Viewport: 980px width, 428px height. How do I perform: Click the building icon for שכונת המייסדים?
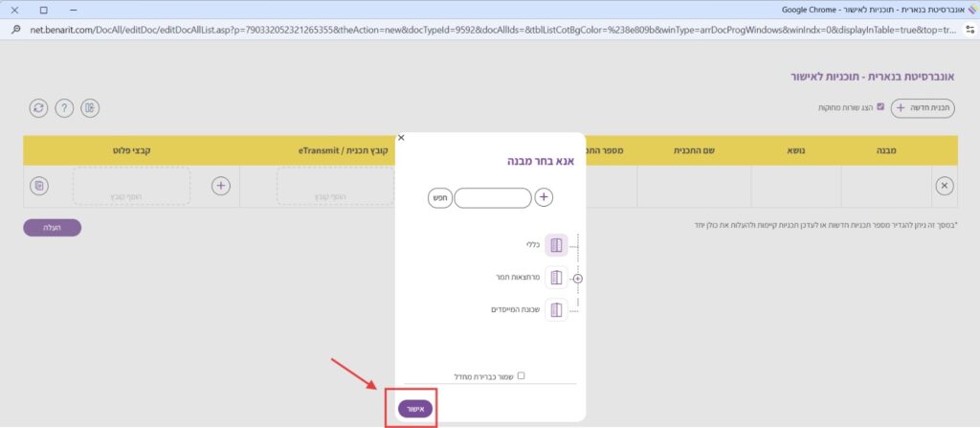[x=556, y=310]
